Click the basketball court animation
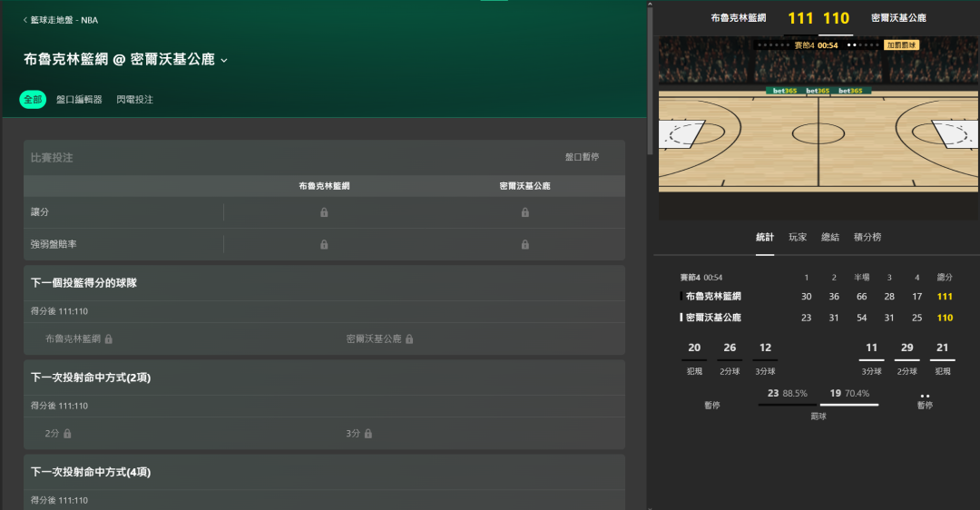The height and width of the screenshot is (510, 980). click(818, 128)
